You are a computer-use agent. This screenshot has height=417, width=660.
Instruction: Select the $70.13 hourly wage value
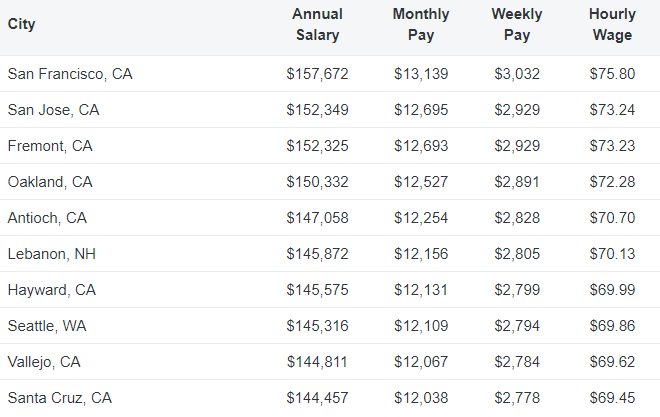(x=612, y=254)
